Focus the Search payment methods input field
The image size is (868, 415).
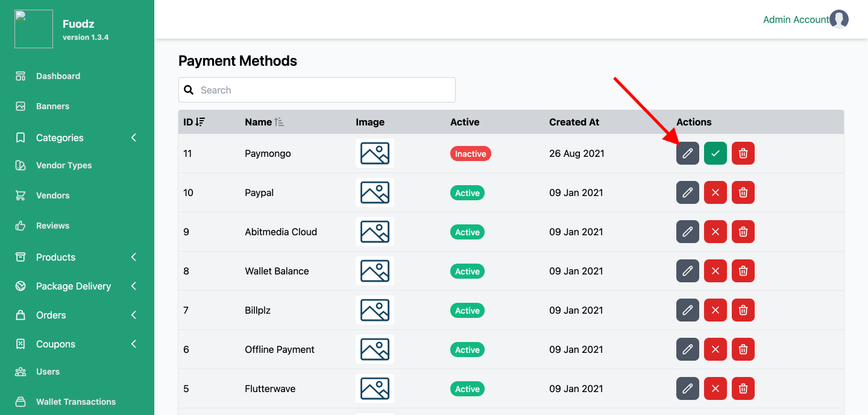pyautogui.click(x=325, y=90)
